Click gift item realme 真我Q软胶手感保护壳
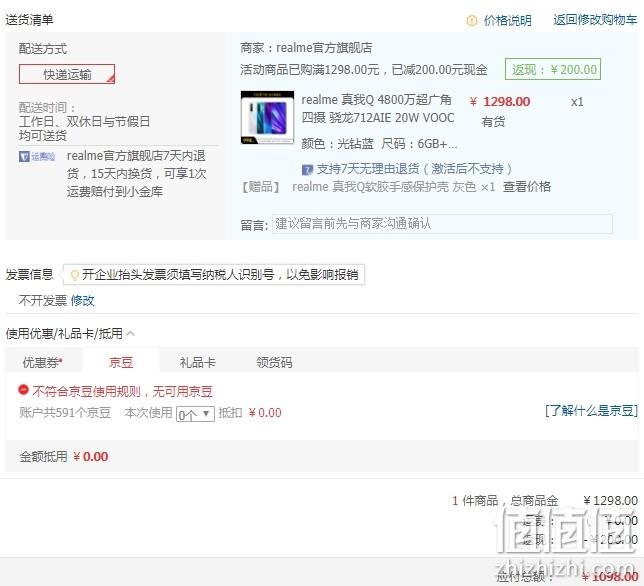Viewport: 644px width, 586px height. [x=393, y=187]
